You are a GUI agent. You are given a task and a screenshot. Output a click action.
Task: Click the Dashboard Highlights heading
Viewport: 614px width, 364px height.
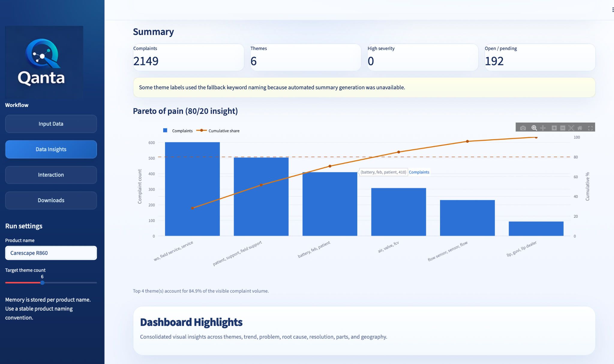191,322
